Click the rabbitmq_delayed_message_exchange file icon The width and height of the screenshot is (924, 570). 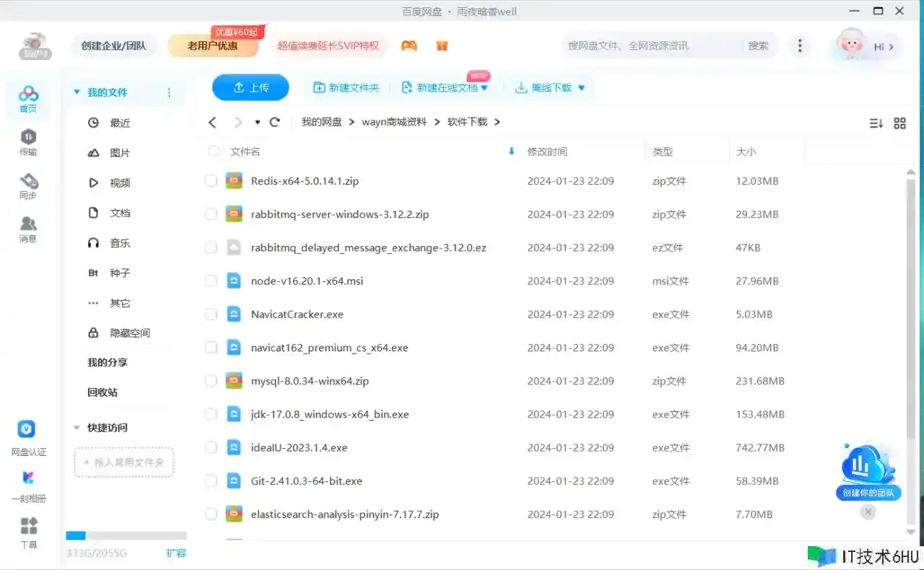233,247
